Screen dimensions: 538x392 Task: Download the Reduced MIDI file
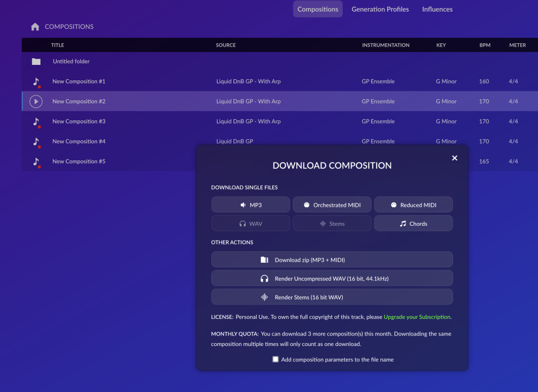click(x=413, y=205)
